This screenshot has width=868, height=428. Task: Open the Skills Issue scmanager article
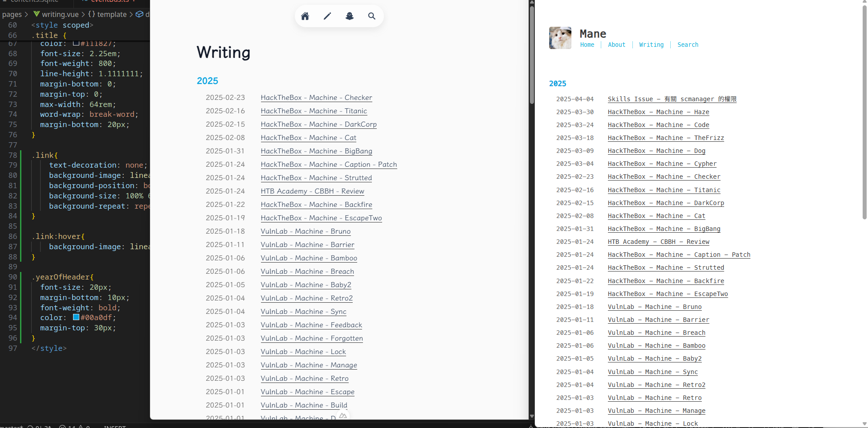pyautogui.click(x=672, y=99)
